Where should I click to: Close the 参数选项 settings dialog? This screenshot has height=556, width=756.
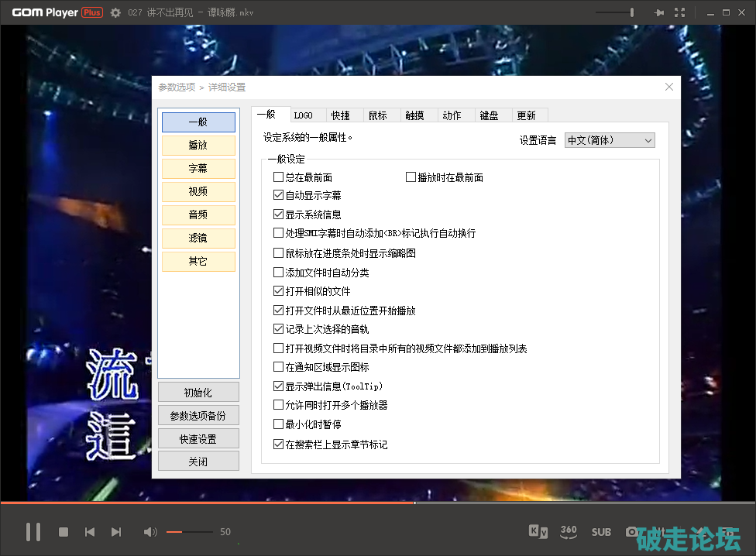(x=669, y=87)
